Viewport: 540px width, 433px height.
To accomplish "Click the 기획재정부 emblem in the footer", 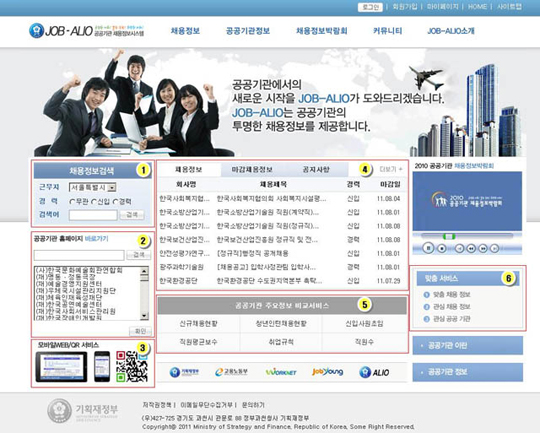I will 59,411.
